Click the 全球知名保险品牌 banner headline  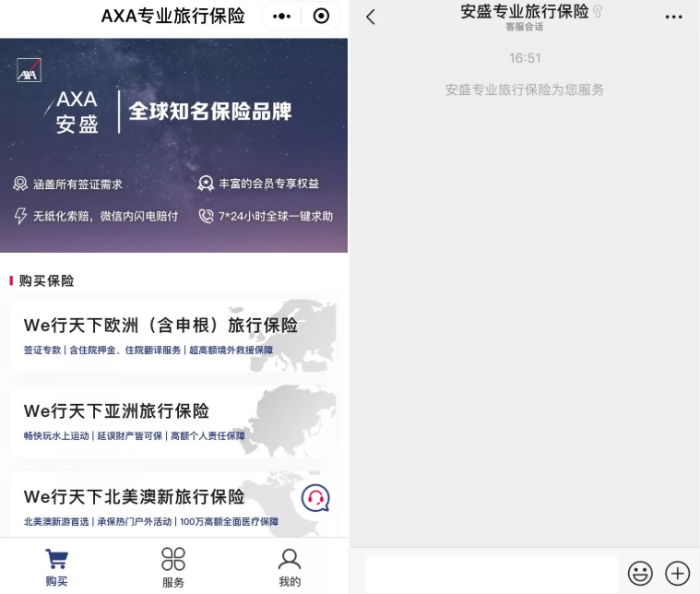pyautogui.click(x=210, y=112)
